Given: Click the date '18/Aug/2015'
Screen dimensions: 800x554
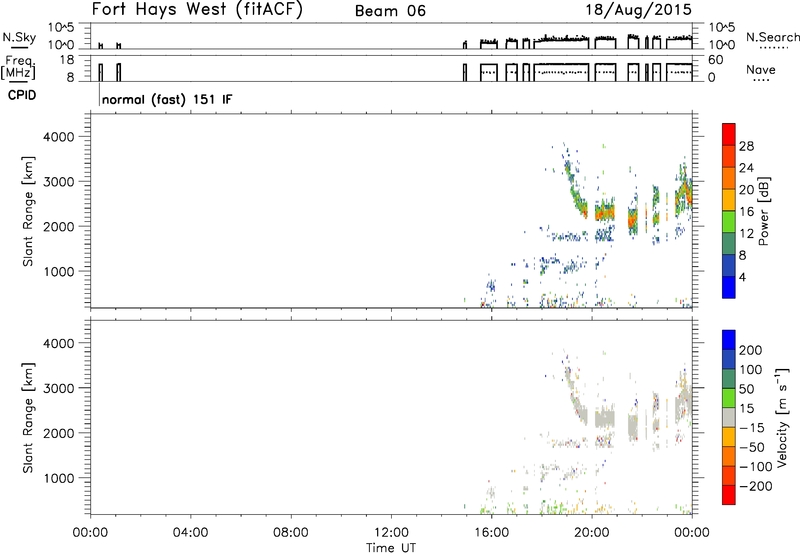Looking at the screenshot, I should point(638,10).
